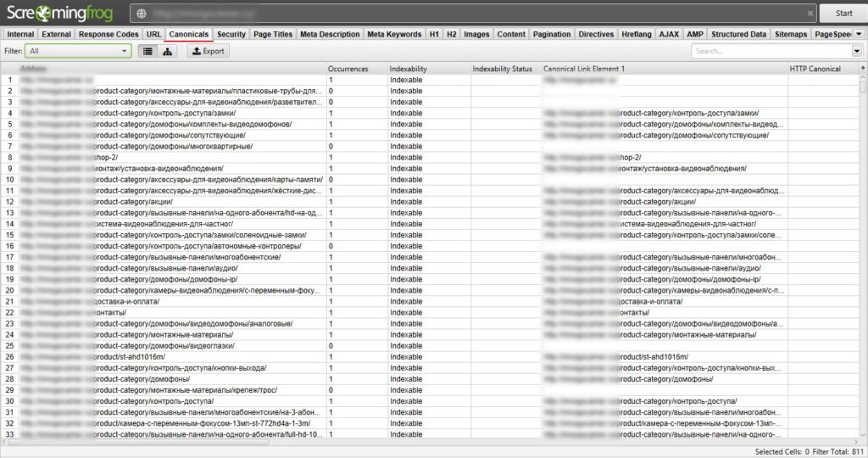Switch to the Page Titles tab
Viewport: 868px width, 458px height.
(273, 34)
